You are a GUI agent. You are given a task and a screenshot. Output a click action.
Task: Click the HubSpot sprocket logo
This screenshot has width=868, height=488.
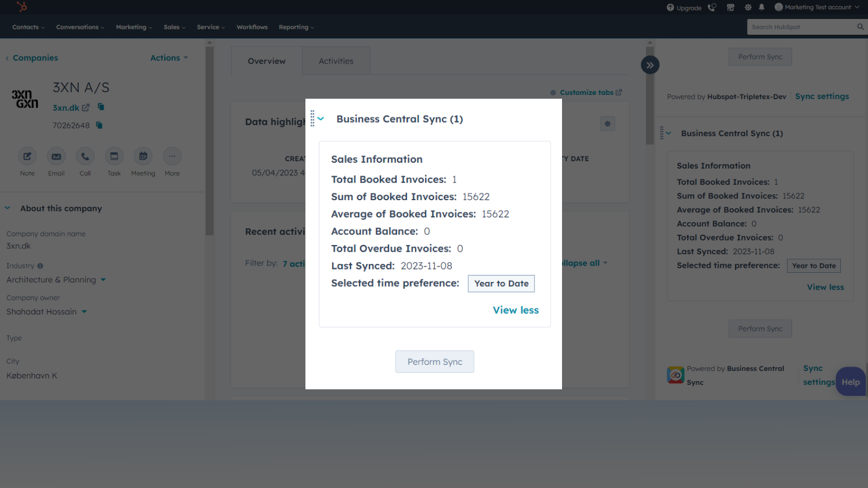click(x=21, y=7)
